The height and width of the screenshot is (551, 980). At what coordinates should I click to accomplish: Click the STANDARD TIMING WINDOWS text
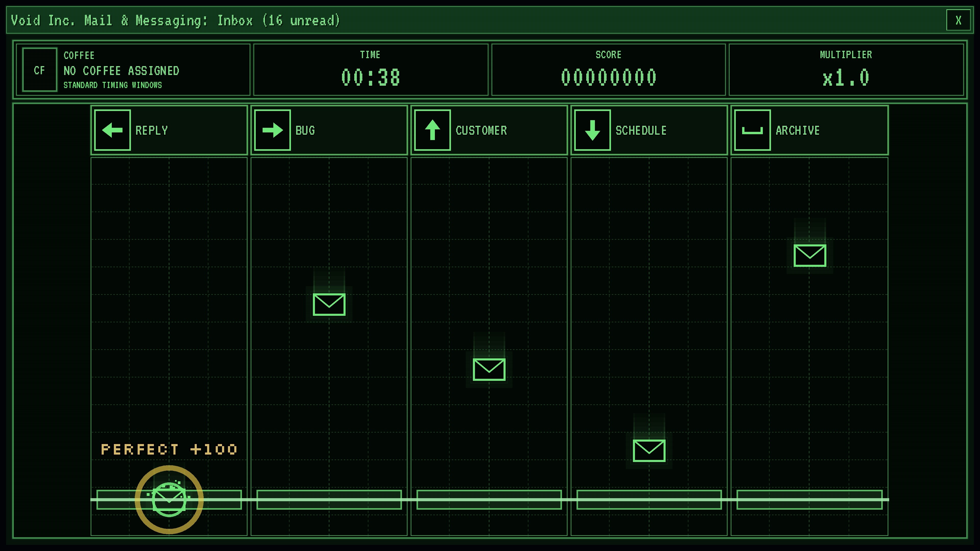(x=113, y=85)
